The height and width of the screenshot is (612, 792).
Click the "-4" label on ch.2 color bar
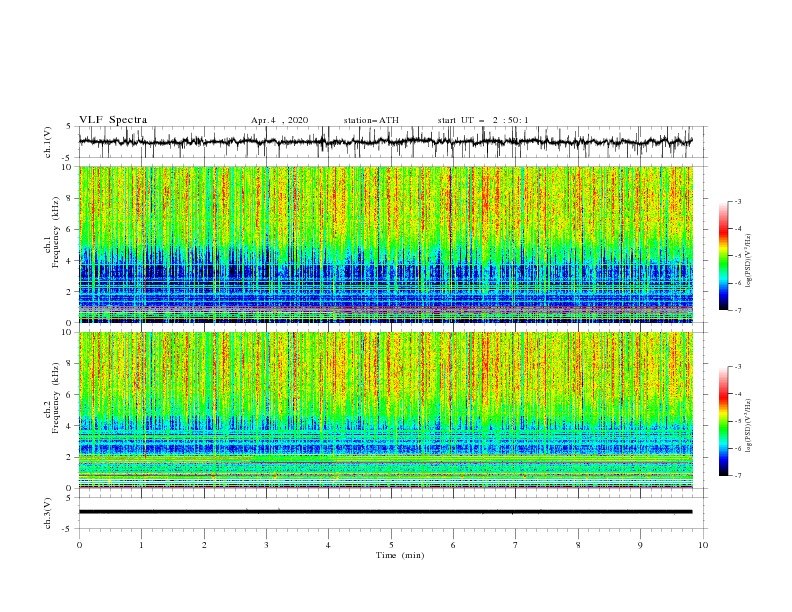(x=738, y=394)
